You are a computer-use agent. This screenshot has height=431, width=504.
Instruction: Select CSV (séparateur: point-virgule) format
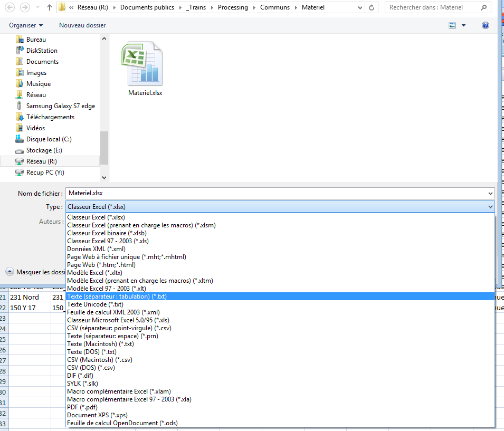pyautogui.click(x=280, y=328)
